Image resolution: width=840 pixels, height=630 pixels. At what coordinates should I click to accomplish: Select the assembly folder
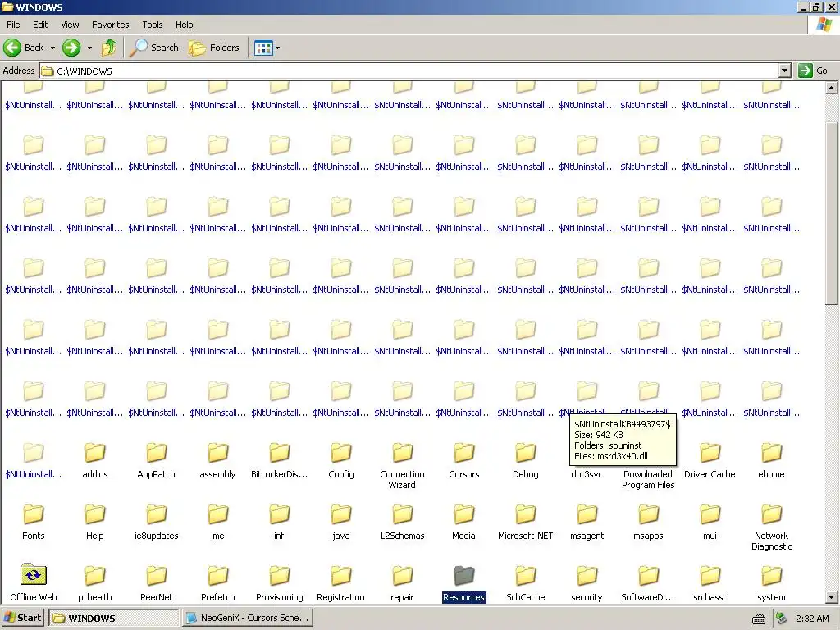217,461
